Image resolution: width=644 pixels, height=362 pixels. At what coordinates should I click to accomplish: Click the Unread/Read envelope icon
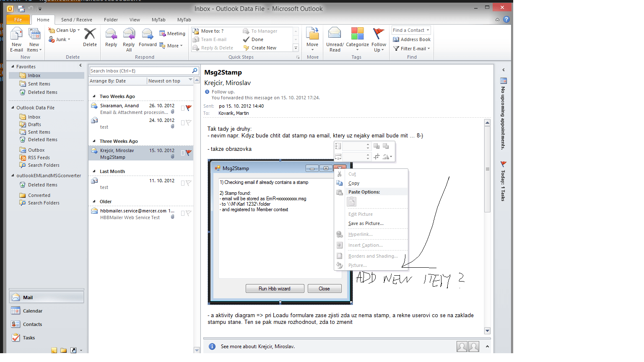[x=335, y=34]
